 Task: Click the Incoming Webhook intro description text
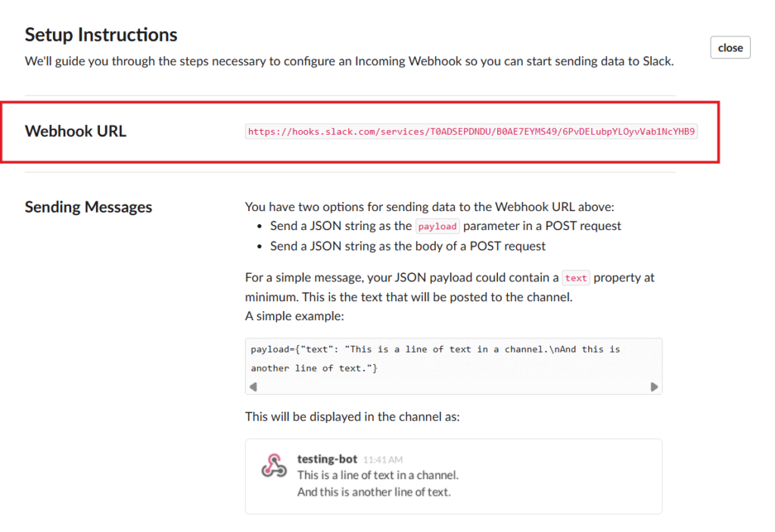(x=348, y=61)
